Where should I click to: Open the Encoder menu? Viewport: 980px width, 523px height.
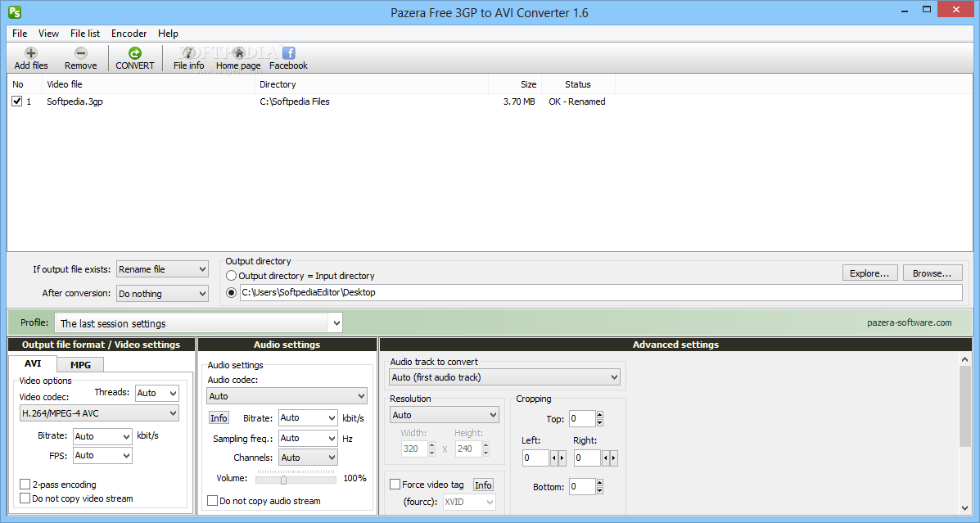click(129, 33)
